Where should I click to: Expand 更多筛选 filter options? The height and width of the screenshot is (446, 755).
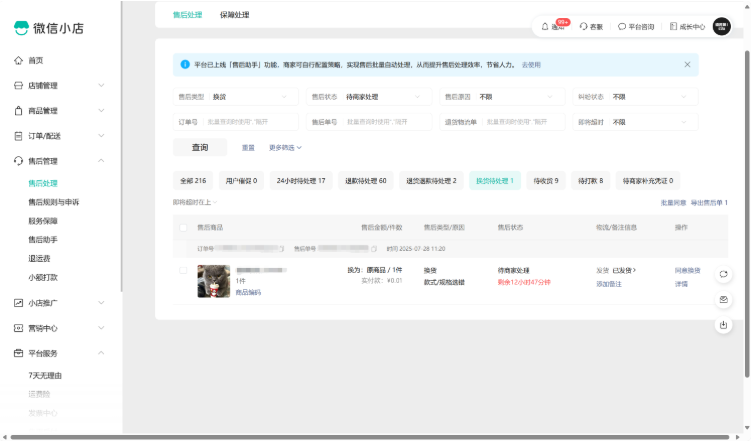click(x=285, y=148)
